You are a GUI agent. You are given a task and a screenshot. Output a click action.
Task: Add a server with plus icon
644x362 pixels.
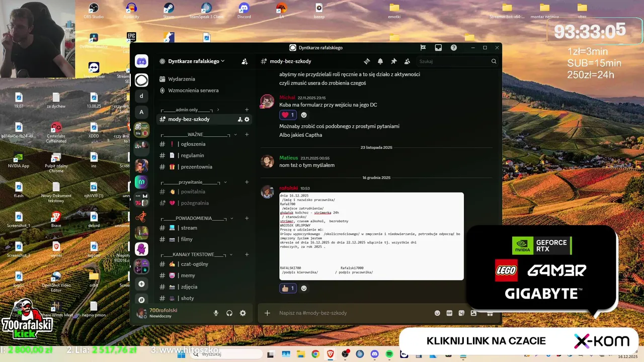click(x=141, y=284)
